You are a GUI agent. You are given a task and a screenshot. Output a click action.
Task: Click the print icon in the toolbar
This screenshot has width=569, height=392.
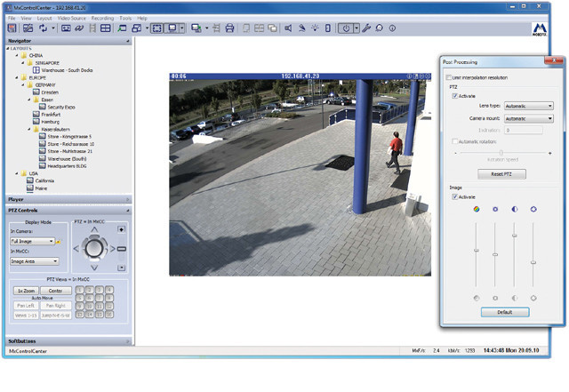(x=229, y=28)
